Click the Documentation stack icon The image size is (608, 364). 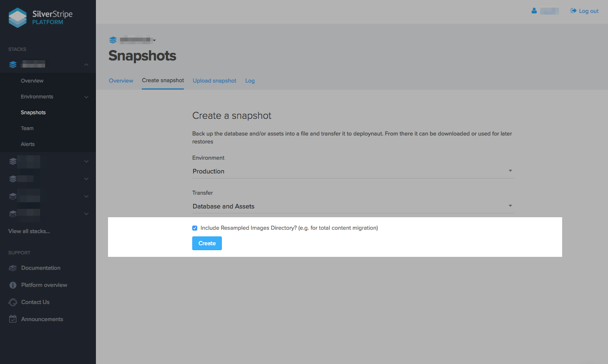pyautogui.click(x=13, y=268)
